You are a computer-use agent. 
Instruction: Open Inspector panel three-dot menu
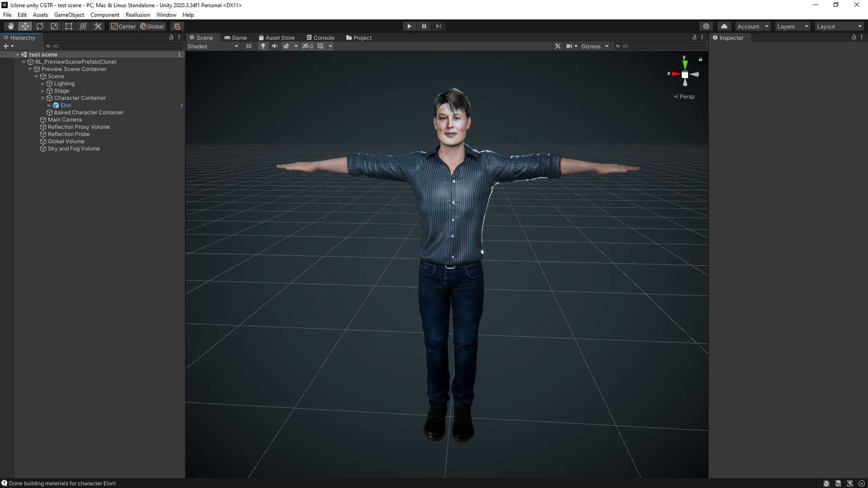pyautogui.click(x=862, y=38)
